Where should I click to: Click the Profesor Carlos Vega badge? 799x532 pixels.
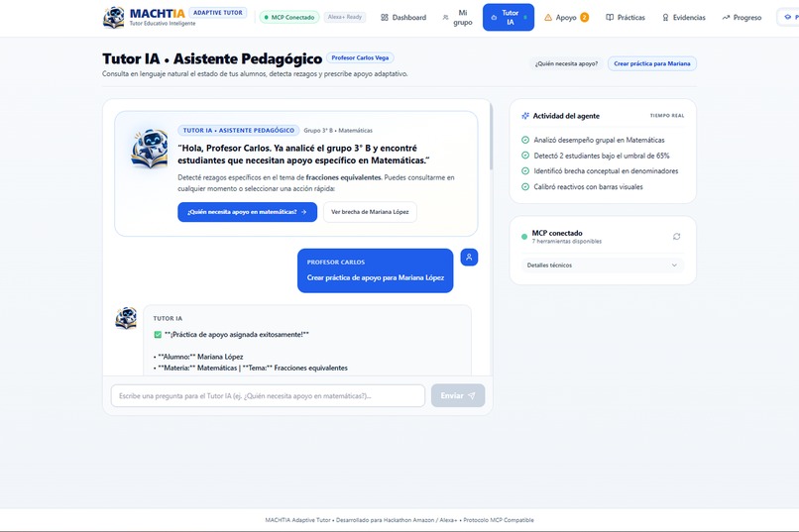tap(360, 58)
